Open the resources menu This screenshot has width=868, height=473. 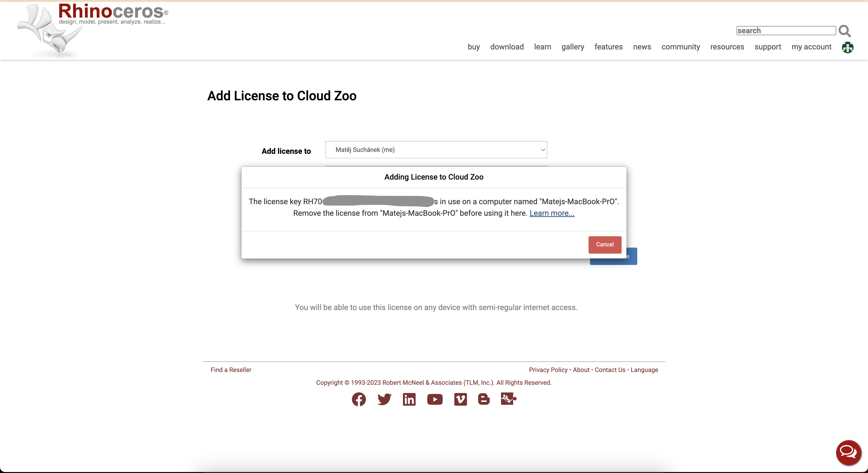pos(727,47)
